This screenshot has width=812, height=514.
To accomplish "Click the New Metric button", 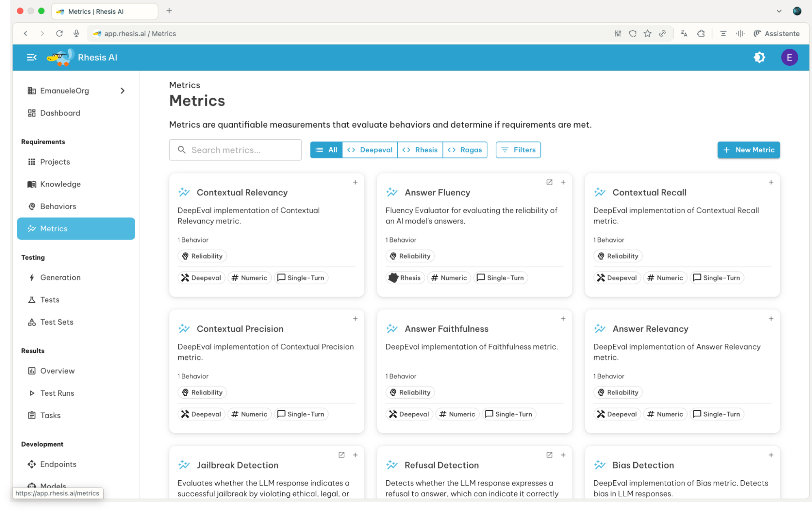I will click(748, 150).
